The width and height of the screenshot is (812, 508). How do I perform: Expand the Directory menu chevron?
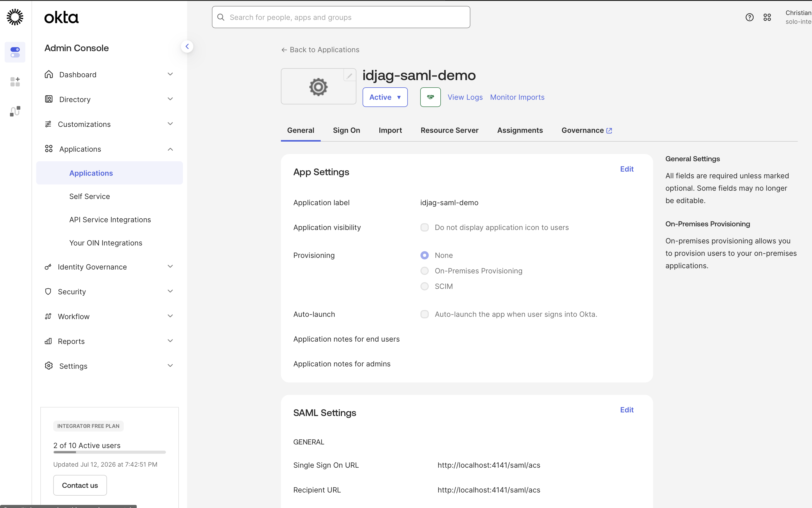[170, 99]
